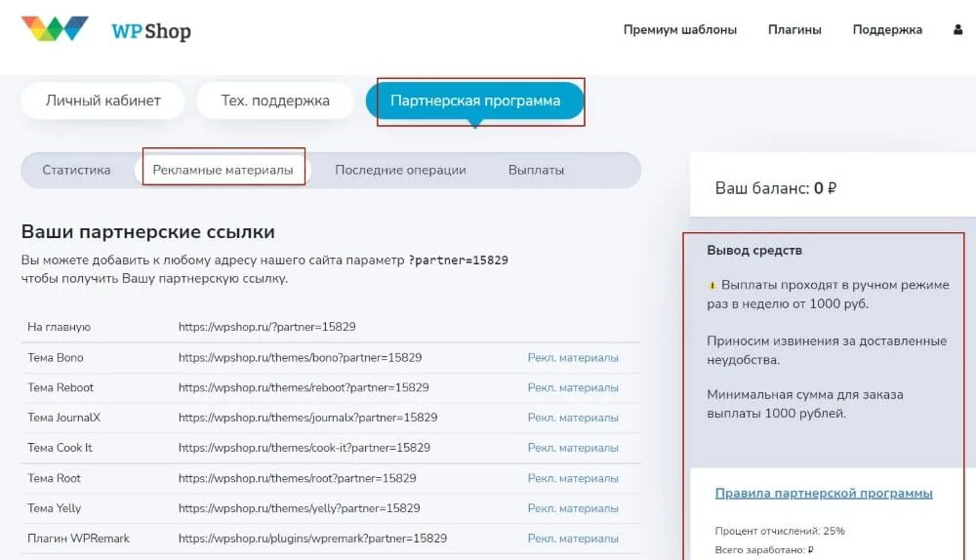
Task: Click the wpremark plugin partner URL
Action: (312, 539)
